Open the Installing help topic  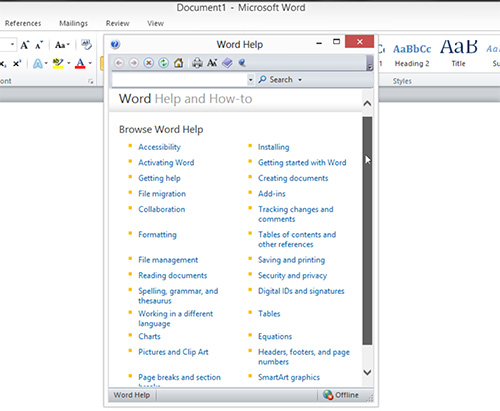pos(274,147)
